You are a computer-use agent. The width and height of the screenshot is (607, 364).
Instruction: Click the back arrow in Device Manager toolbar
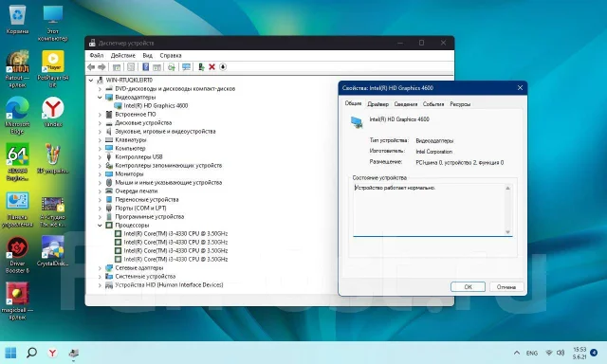coord(91,67)
